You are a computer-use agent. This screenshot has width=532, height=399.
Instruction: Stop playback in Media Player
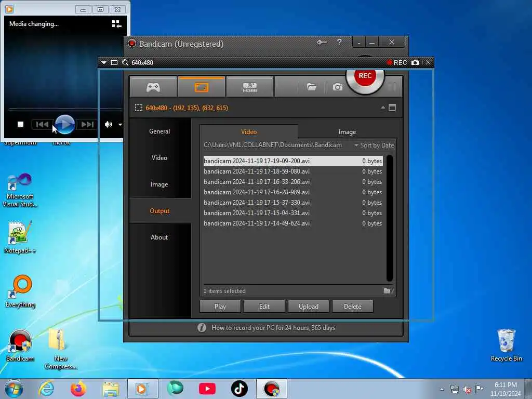coord(20,125)
